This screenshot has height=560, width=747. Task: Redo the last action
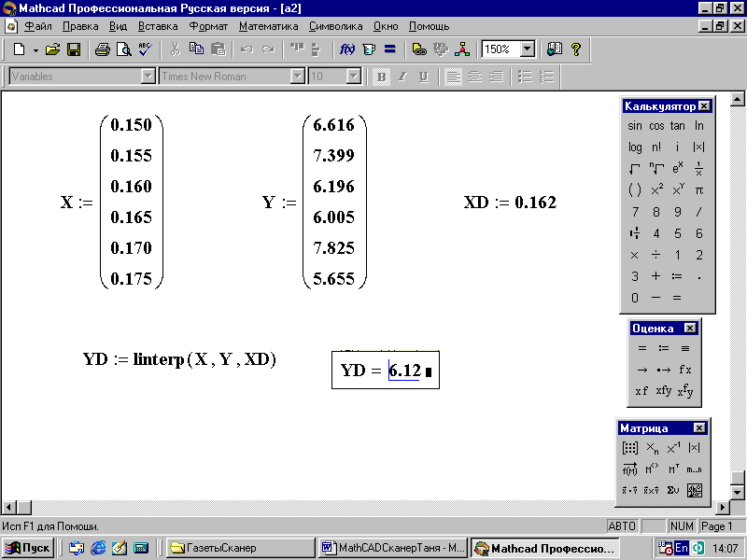click(x=268, y=49)
